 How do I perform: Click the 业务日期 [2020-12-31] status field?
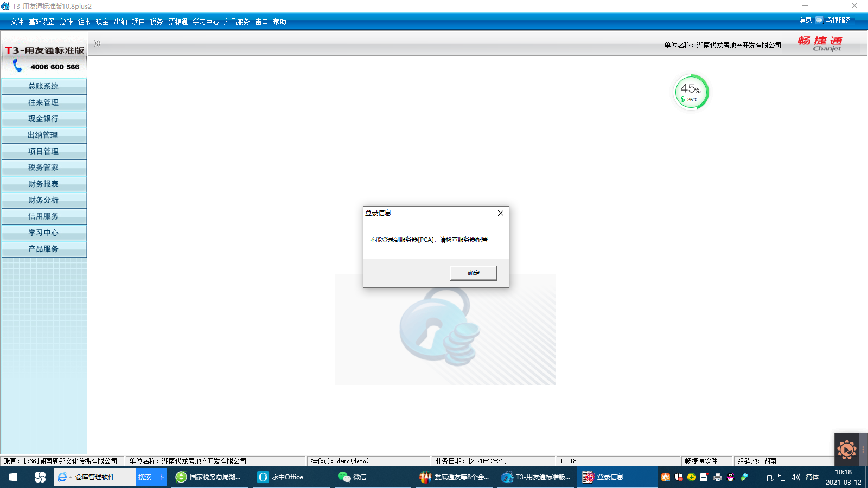494,461
